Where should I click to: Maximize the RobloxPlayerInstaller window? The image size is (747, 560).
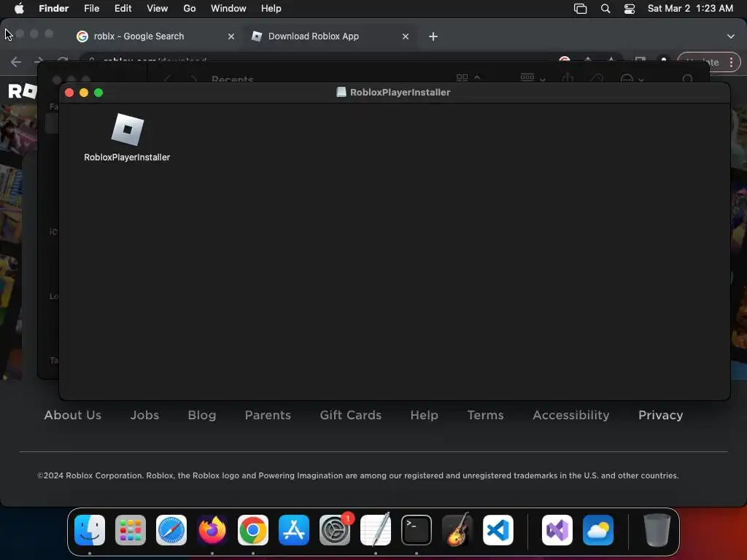coord(98,93)
